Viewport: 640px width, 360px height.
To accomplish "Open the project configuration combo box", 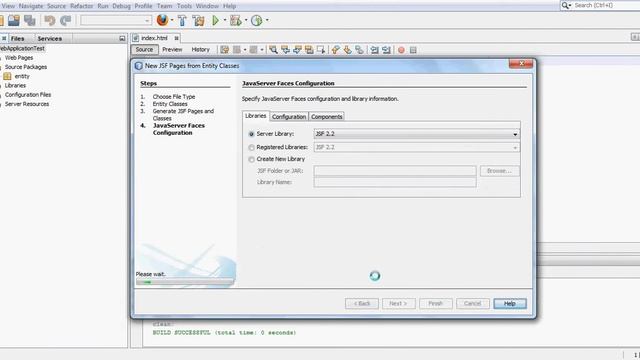I will point(116,20).
